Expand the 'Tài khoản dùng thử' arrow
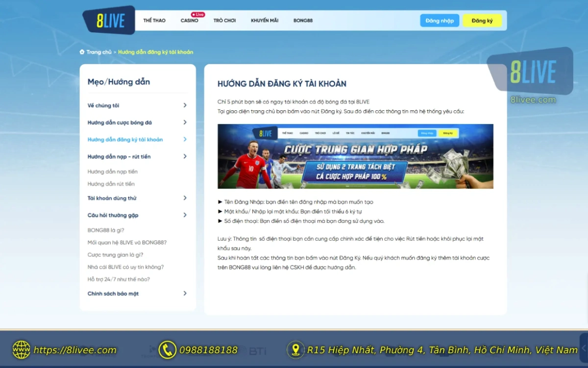 185,198
